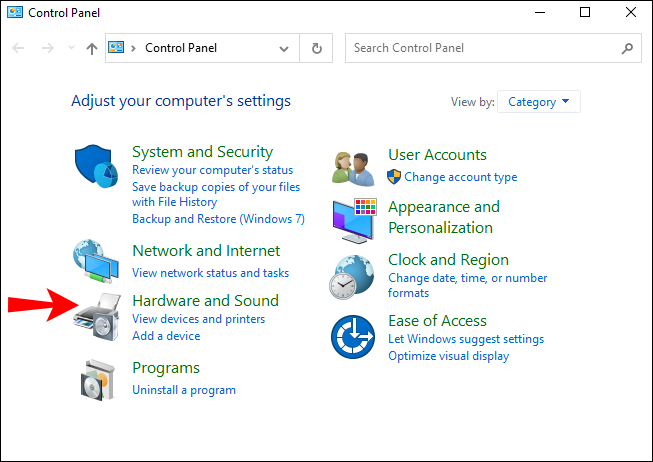Click the System and Security shield icon

pyautogui.click(x=98, y=168)
